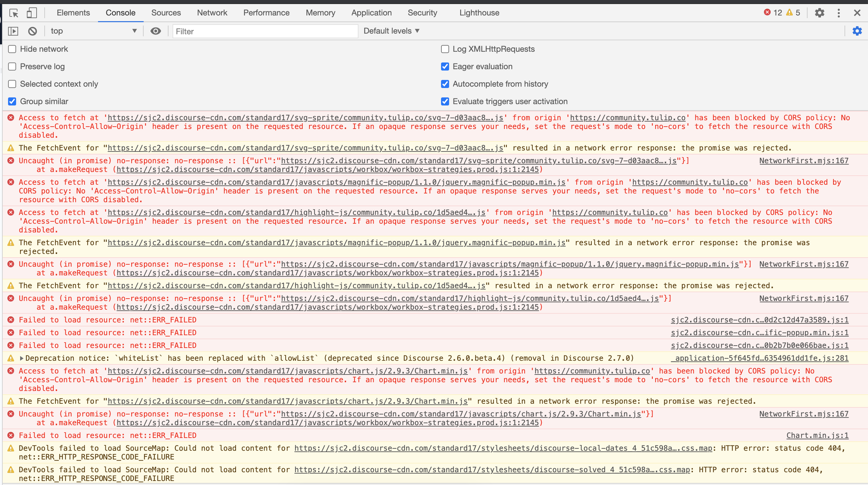868x485 pixels.
Task: Activate the inspect element picker icon
Action: click(14, 13)
